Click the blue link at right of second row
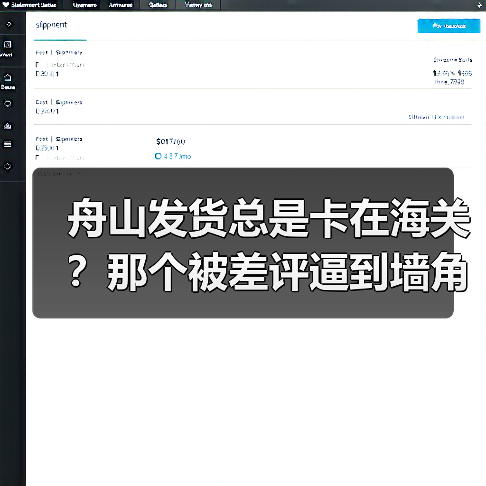This screenshot has height=486, width=486. point(436,117)
